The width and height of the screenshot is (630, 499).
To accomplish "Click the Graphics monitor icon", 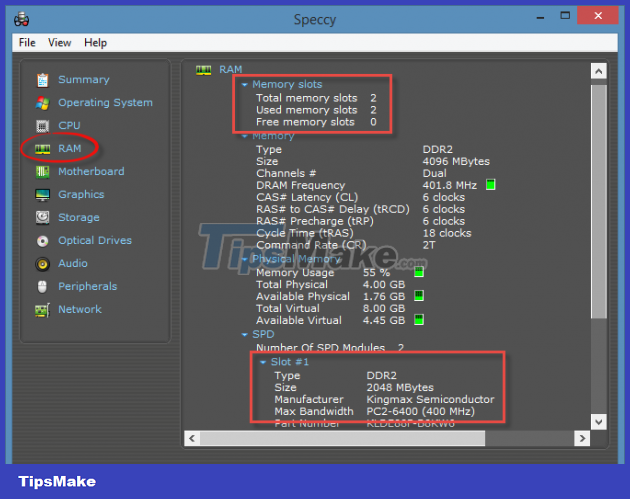I will pos(43,195).
